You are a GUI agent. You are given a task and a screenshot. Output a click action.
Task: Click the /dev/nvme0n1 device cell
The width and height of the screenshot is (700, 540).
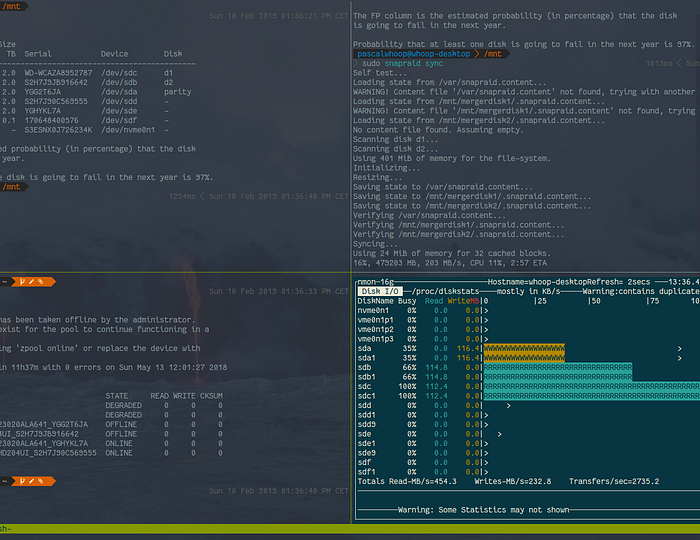[128, 130]
